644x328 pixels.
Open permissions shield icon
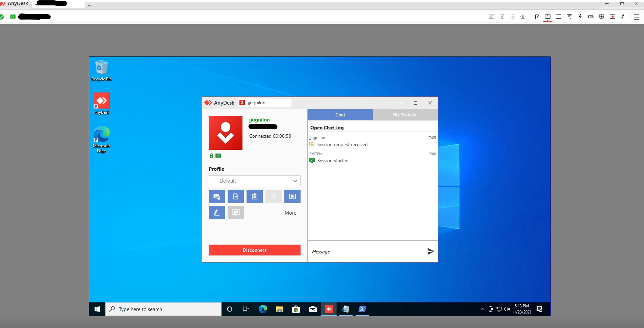coord(602,17)
